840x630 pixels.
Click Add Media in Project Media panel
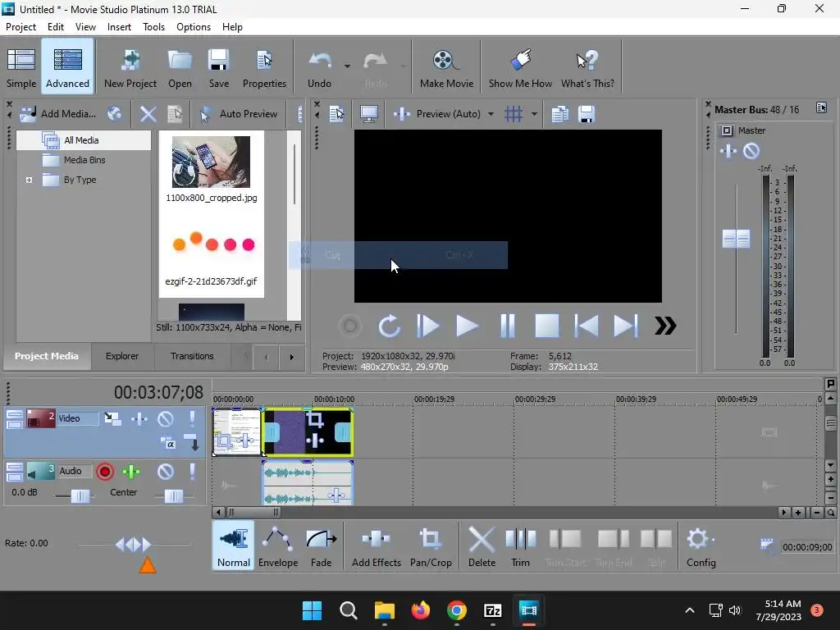(x=58, y=113)
